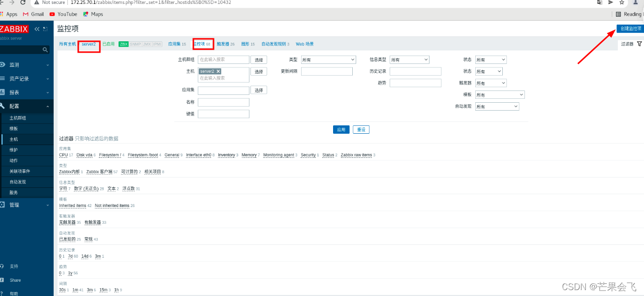Toggle kiosk mode icon beside sidebar collapse
This screenshot has height=296, width=644.
pos(46,29)
